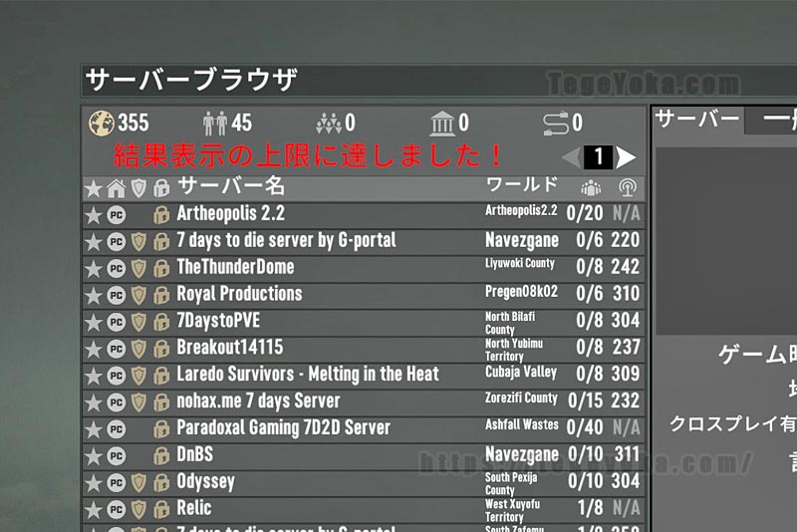Click the Ashfall Wastes world cell
This screenshot has width=797, height=532.
tap(521, 424)
